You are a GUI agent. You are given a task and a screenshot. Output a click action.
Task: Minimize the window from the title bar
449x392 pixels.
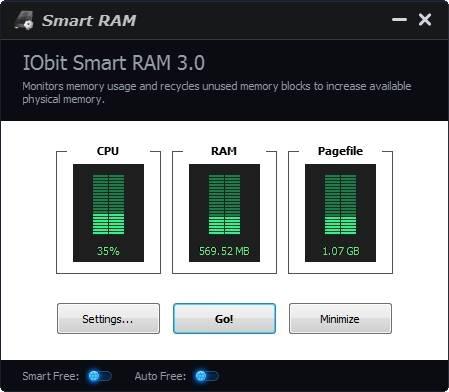point(399,20)
